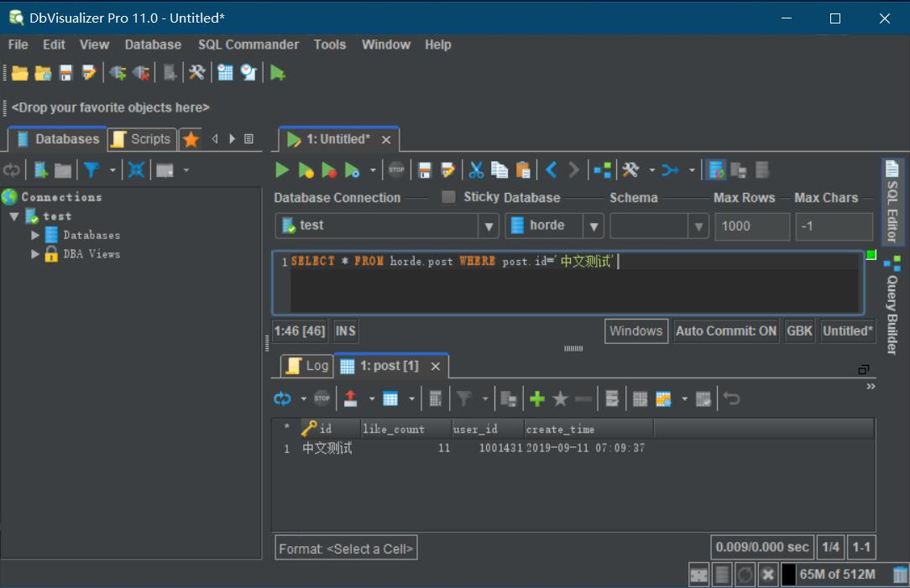Open the execute options dropdown arrow

pos(374,170)
